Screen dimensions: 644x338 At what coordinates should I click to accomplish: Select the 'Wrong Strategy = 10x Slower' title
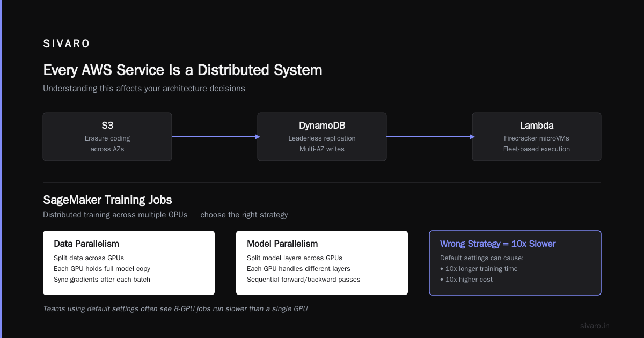[498, 244]
